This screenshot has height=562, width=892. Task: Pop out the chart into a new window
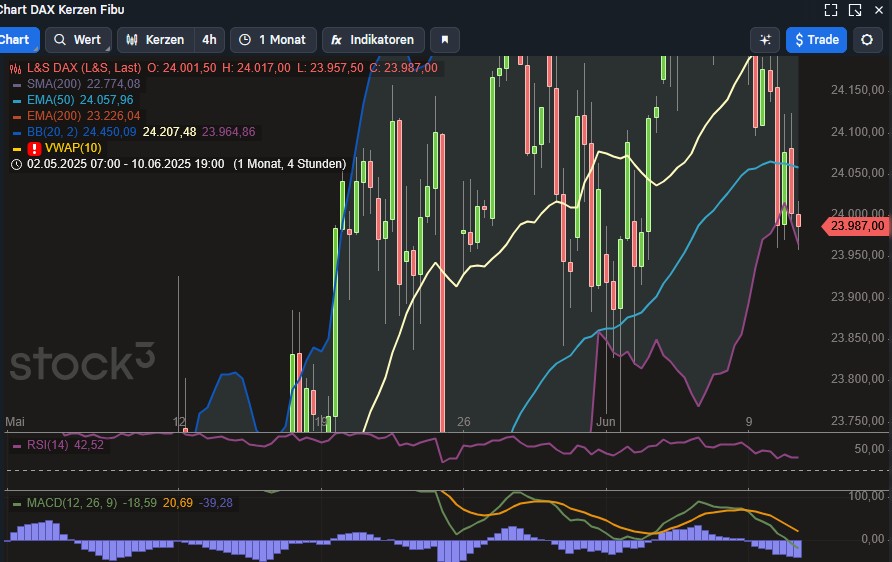[x=855, y=10]
